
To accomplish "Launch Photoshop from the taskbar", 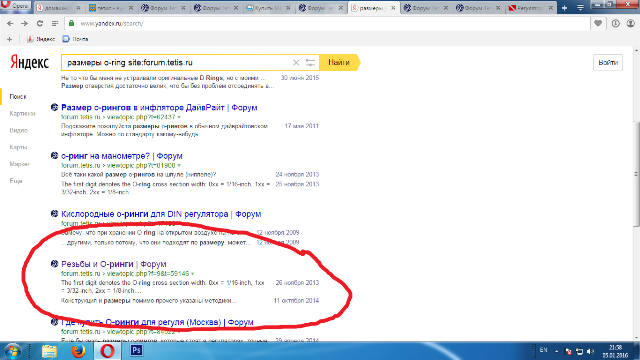I will tap(136, 351).
